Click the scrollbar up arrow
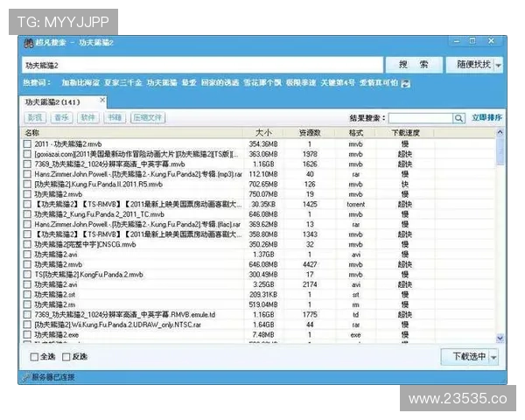525x420 pixels. point(500,132)
